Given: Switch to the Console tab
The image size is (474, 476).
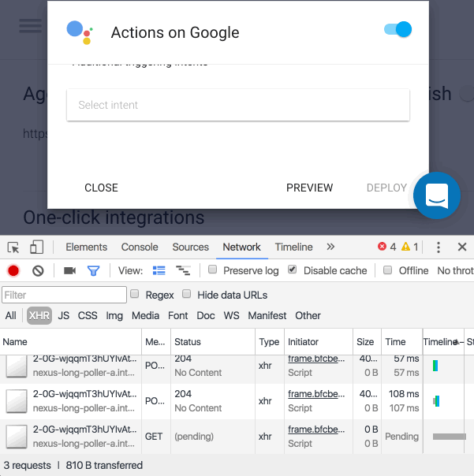Looking at the screenshot, I should click(140, 247).
